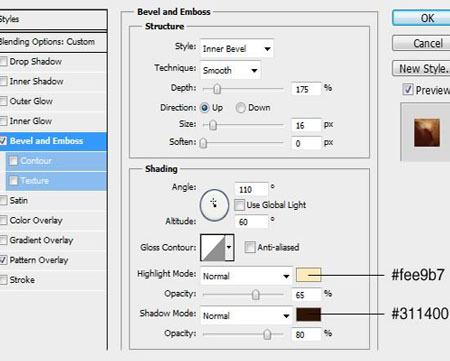Open the Technique dropdown showing Smooth
Screen dimensions: 450x361
tap(230, 70)
